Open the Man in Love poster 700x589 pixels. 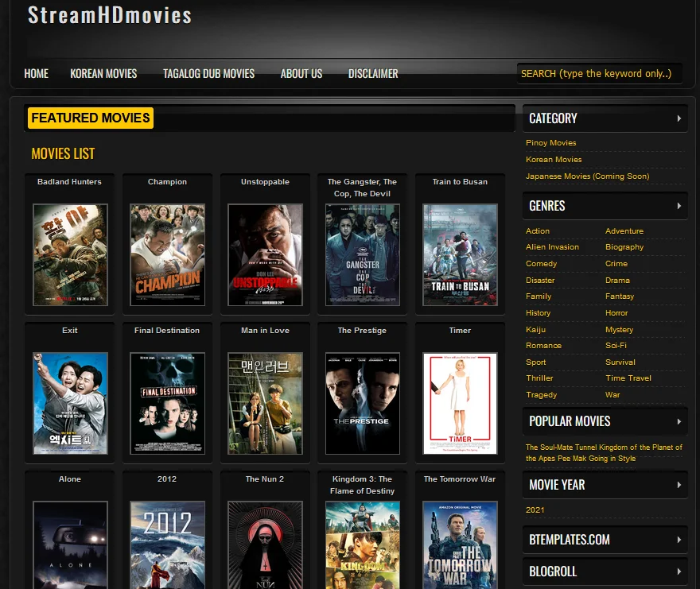click(265, 403)
